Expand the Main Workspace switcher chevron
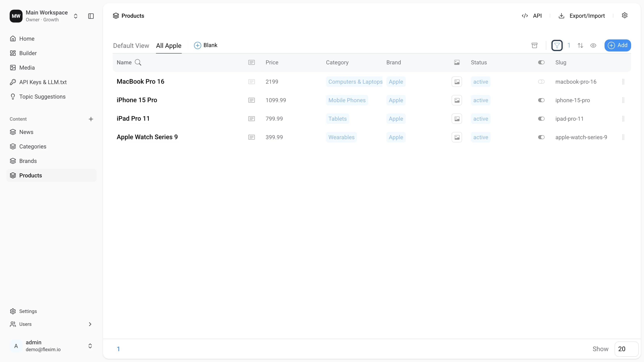The image size is (644, 362). click(x=75, y=16)
